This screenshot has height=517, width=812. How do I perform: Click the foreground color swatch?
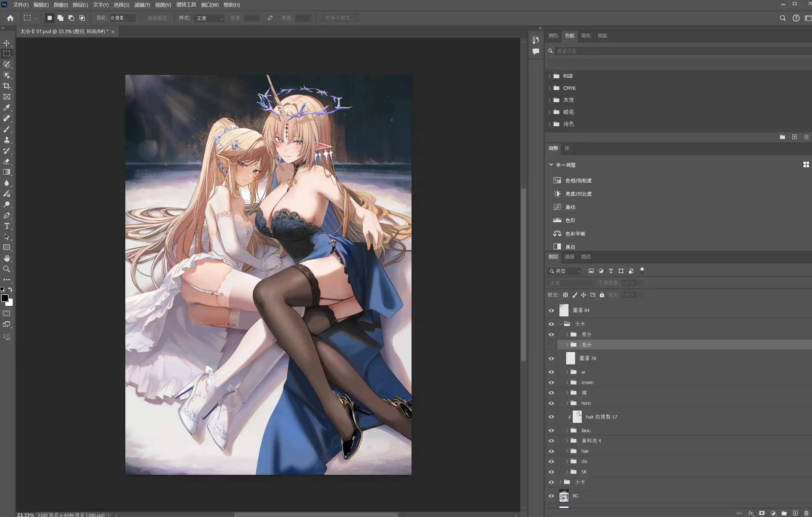[x=5, y=298]
